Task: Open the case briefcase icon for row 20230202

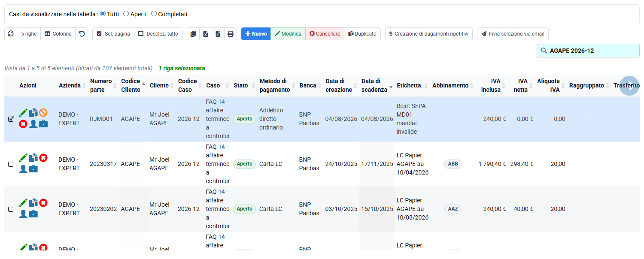Action: 33,214
